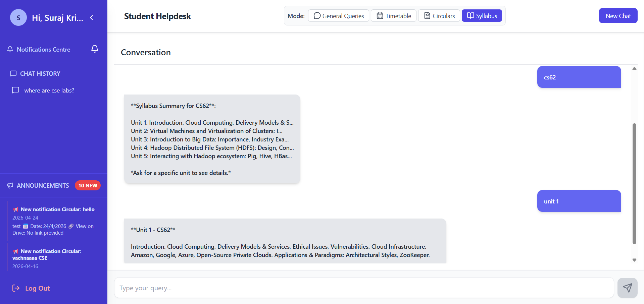Click the Log Out arrow icon

(x=16, y=288)
